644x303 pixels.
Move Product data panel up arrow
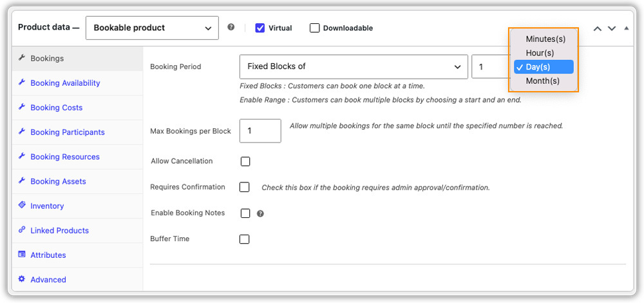click(598, 28)
